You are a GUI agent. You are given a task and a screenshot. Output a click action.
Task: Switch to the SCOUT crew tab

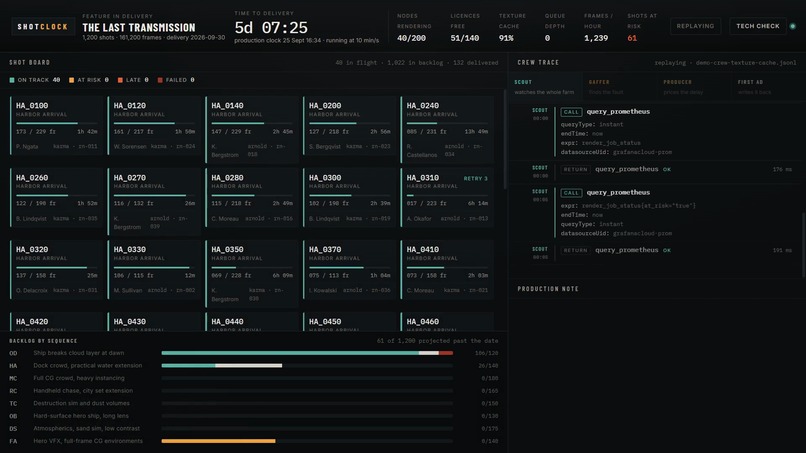click(545, 87)
